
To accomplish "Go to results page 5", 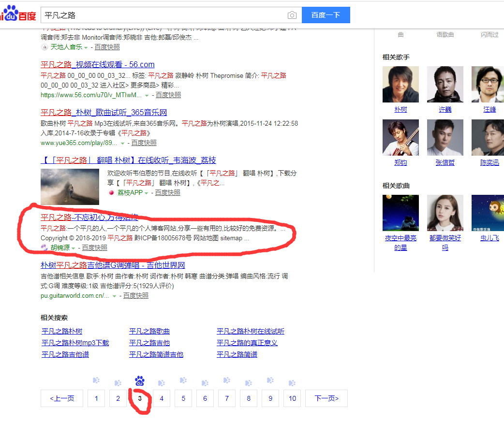I will click(183, 398).
